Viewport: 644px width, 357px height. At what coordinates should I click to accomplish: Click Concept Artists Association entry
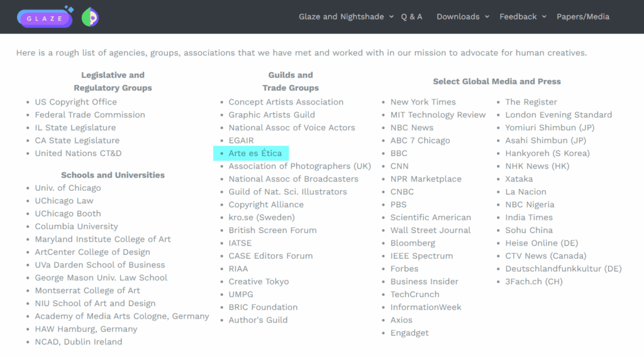pos(286,102)
